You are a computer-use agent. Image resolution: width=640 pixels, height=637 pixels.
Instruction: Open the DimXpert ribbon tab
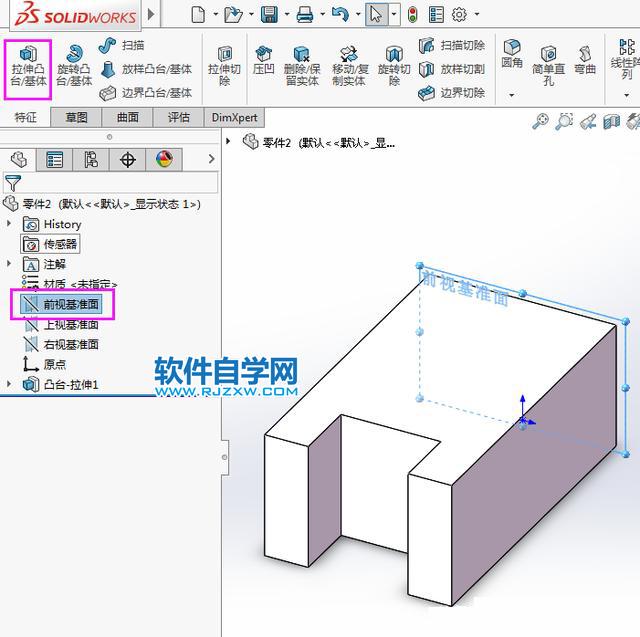tap(234, 118)
